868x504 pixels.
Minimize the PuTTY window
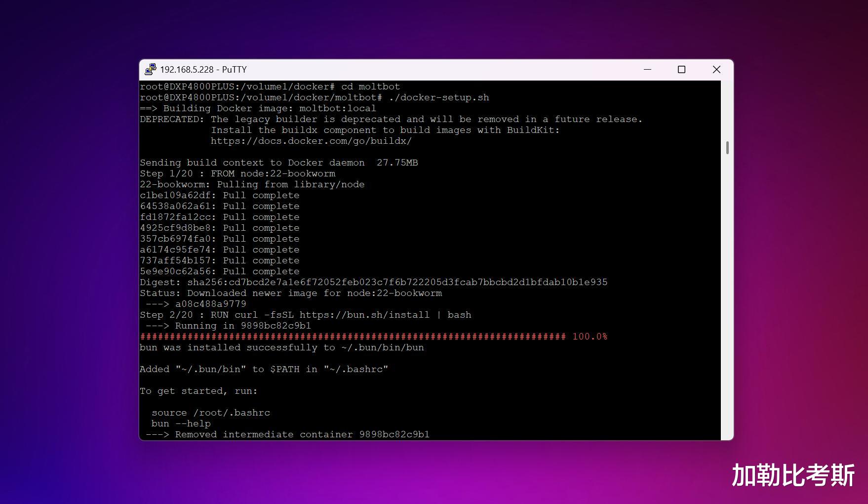tap(648, 70)
